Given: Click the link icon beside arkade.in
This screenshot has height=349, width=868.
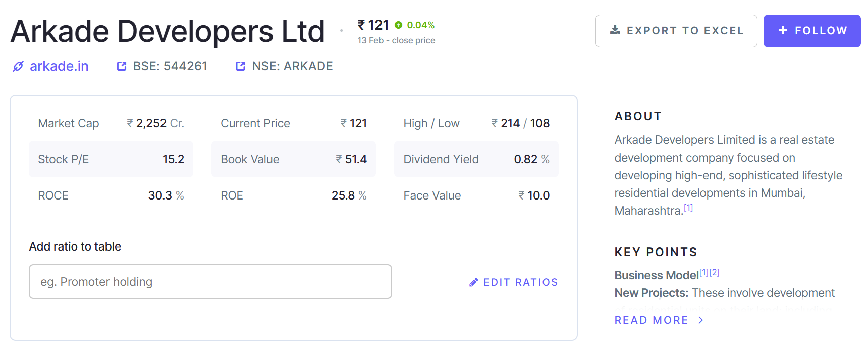Looking at the screenshot, I should click(x=18, y=67).
